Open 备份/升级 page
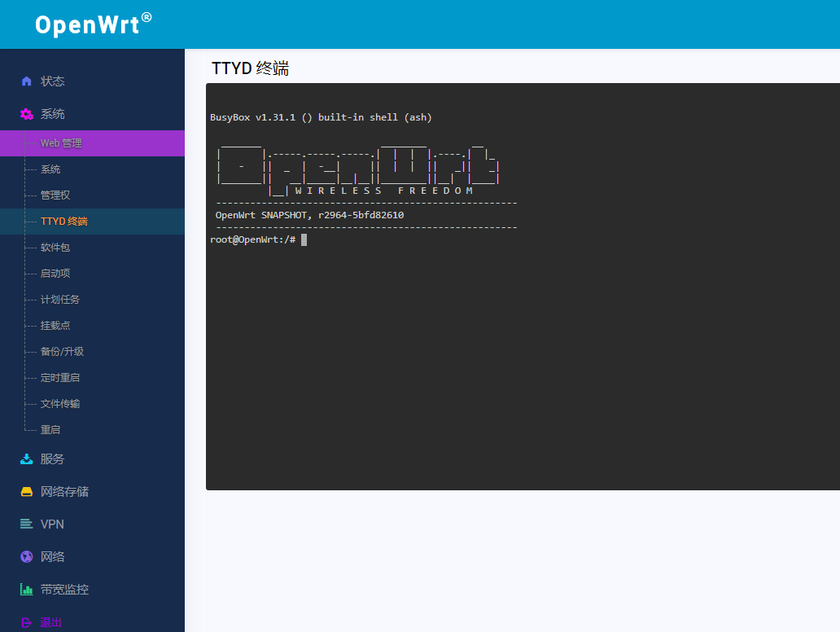Screen dimensions: 840x632 (x=92, y=352)
